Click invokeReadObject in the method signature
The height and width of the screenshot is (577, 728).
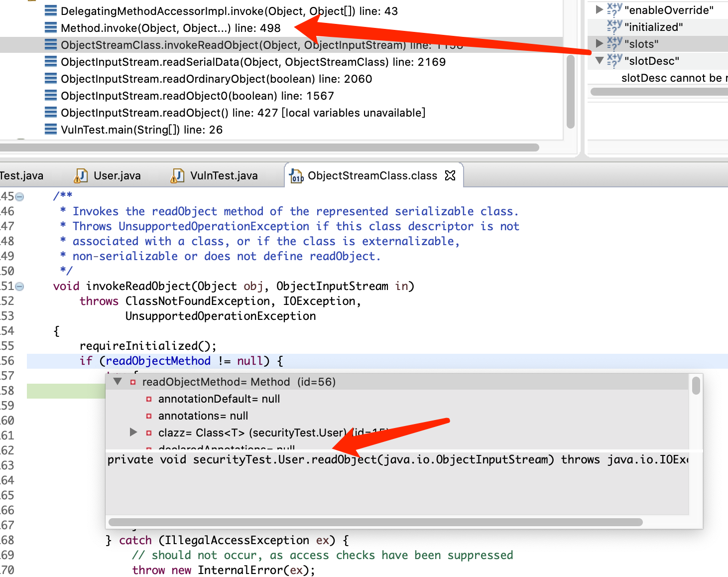click(138, 286)
